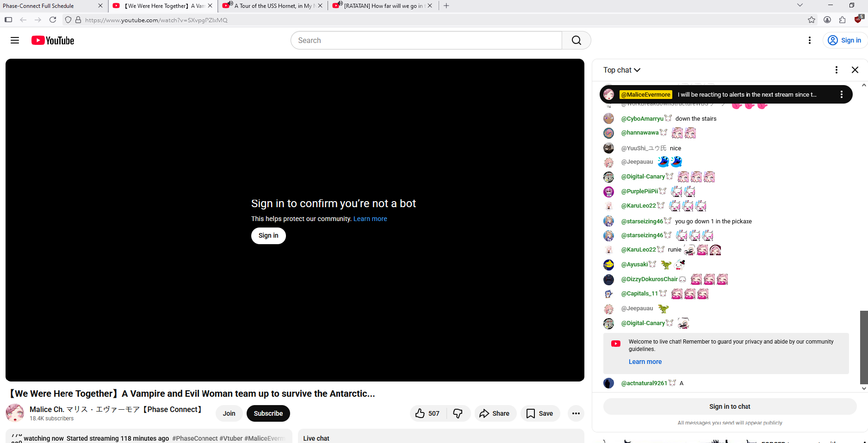
Task: Click the #Vtuber hashtag
Action: coord(231,438)
